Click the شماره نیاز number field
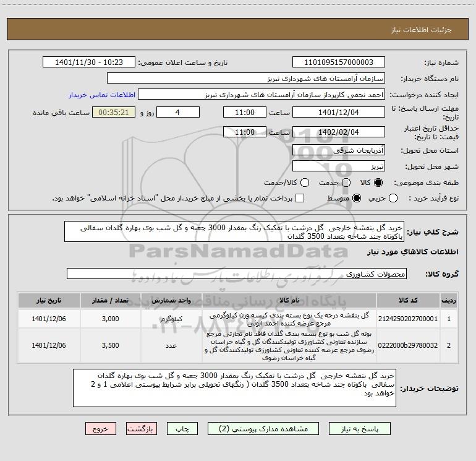This screenshot has width=476, height=461. (x=339, y=62)
